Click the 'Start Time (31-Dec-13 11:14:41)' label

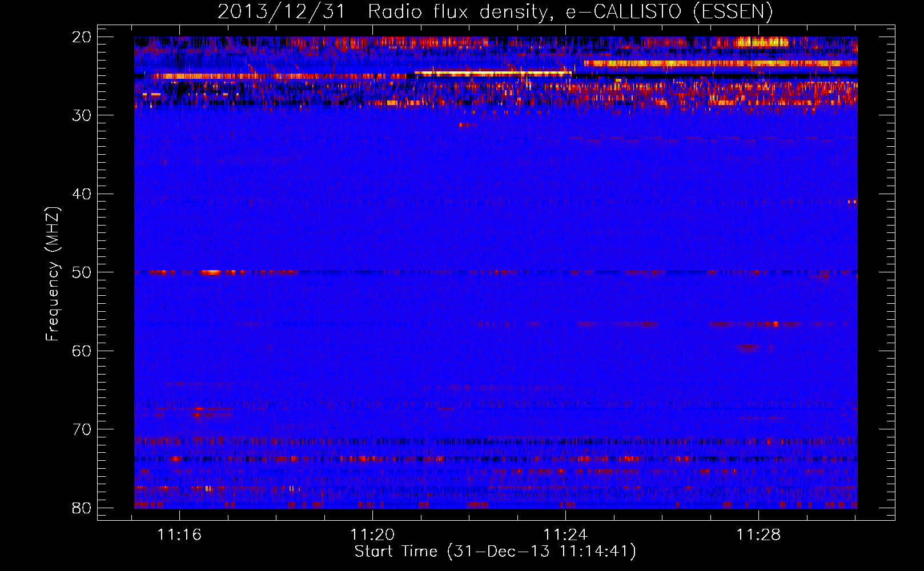[x=495, y=552]
